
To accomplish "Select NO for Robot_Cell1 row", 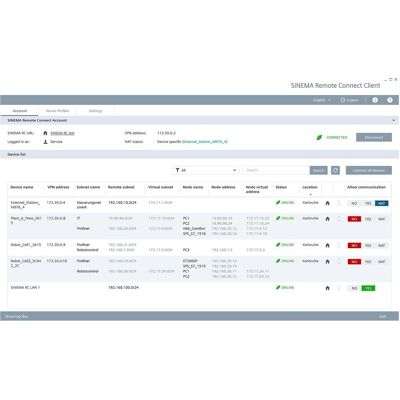I will click(x=354, y=245).
